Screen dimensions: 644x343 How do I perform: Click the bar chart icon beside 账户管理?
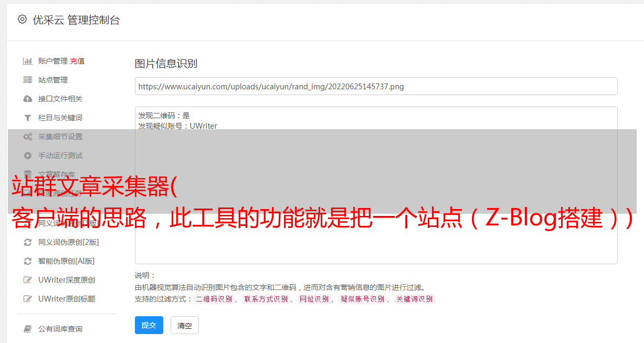coord(28,61)
